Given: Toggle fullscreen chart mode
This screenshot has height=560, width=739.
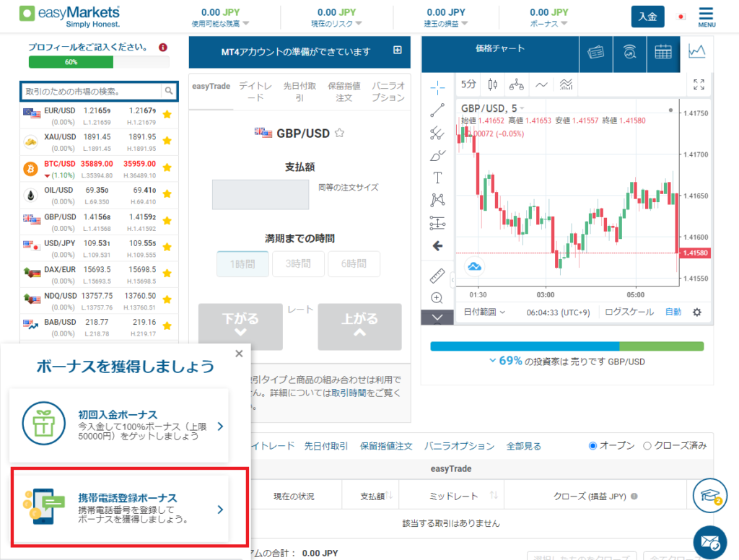Looking at the screenshot, I should (699, 84).
